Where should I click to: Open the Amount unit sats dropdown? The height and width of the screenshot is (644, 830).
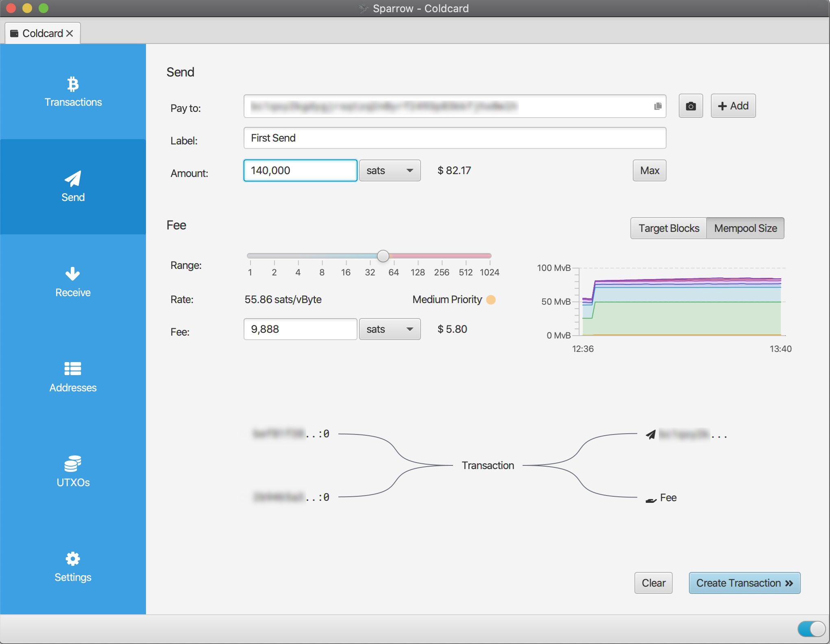coord(390,170)
